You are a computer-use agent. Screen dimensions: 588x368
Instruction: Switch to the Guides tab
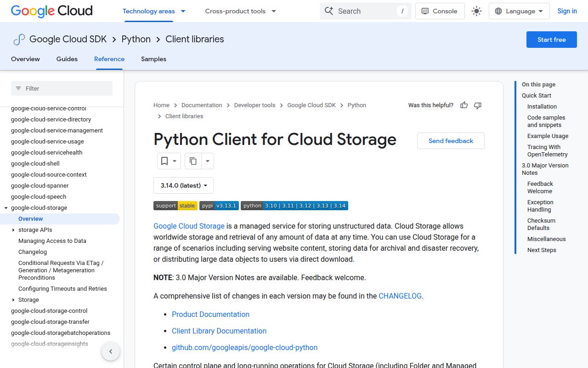click(67, 59)
